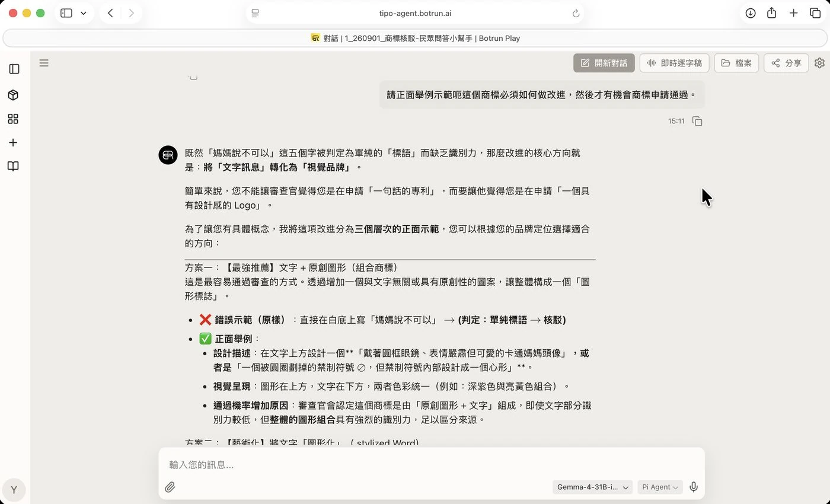Click the 設計描述 bullet label

(x=232, y=353)
